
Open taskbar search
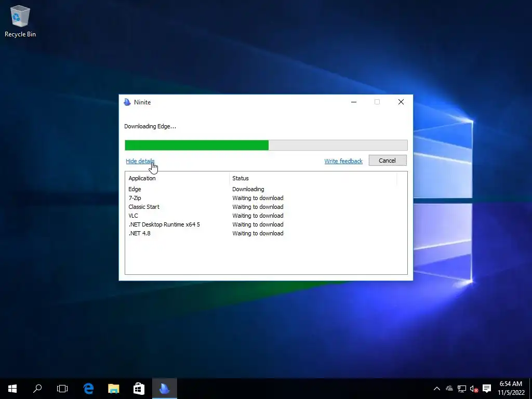tap(37, 389)
